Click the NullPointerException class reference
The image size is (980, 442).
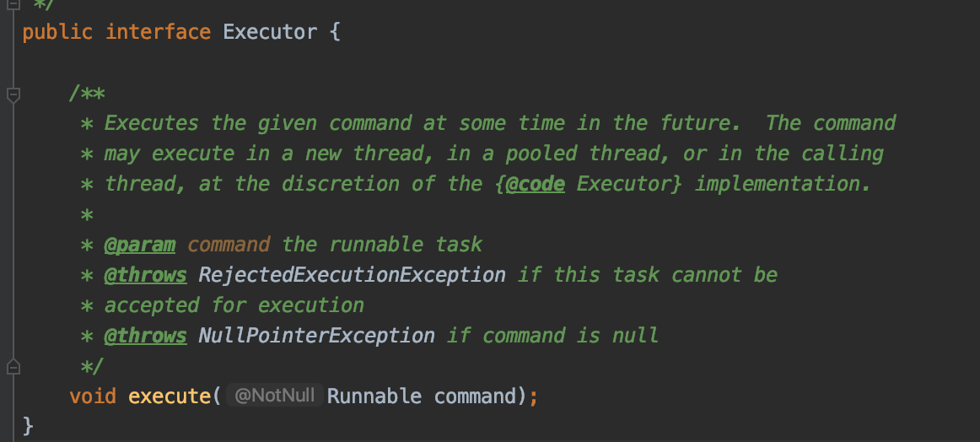click(x=316, y=336)
